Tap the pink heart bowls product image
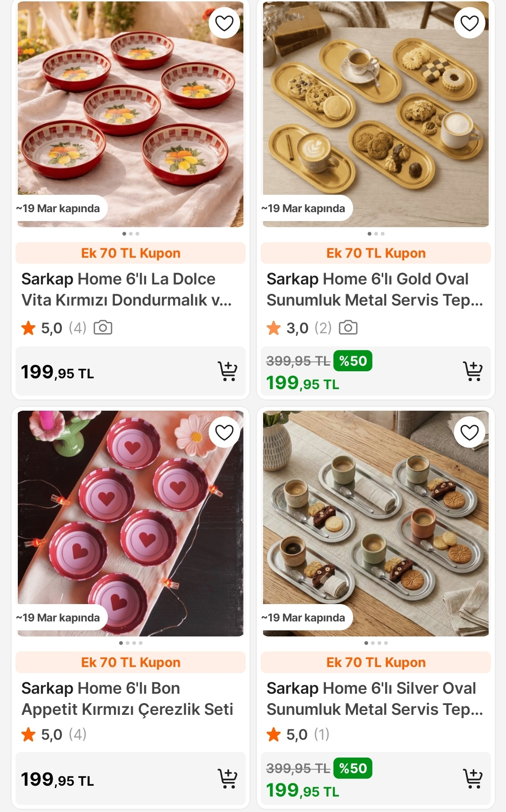Viewport: 506px width, 812px height. click(x=130, y=521)
